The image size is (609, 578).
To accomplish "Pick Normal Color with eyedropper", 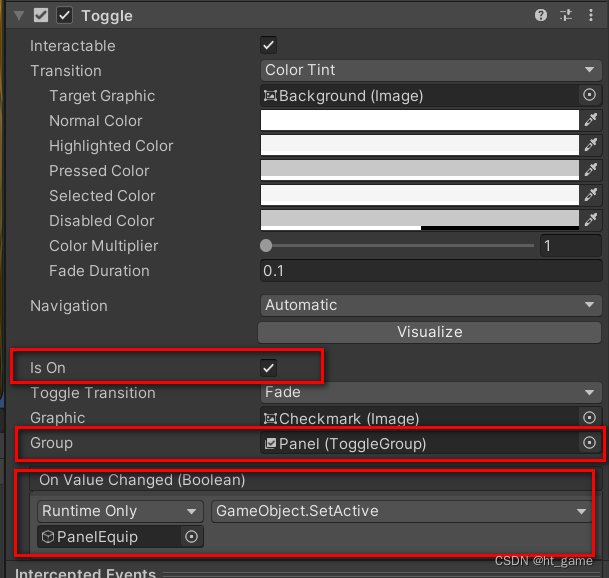I will click(591, 120).
